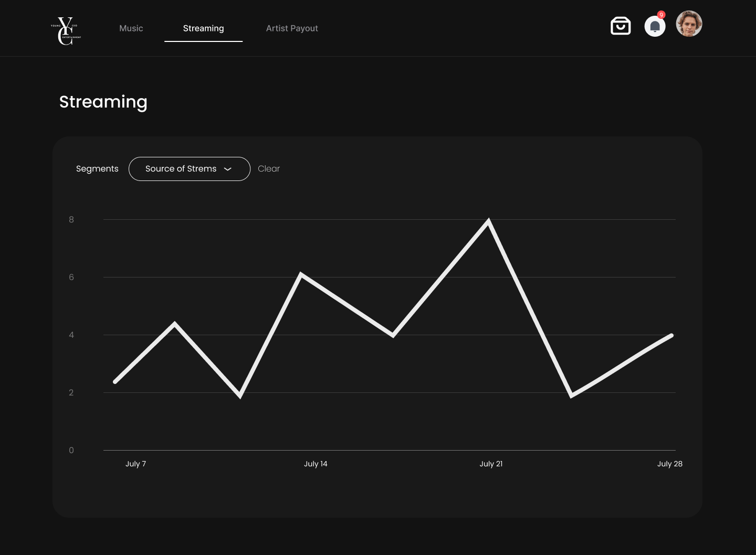The image size is (756, 555).
Task: Select the July 7 axis label
Action: [135, 464]
